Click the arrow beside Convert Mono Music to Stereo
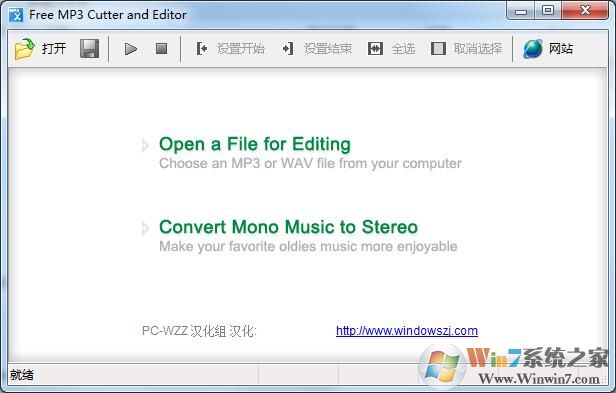Image resolution: width=616 pixels, height=393 pixels. coord(145,228)
